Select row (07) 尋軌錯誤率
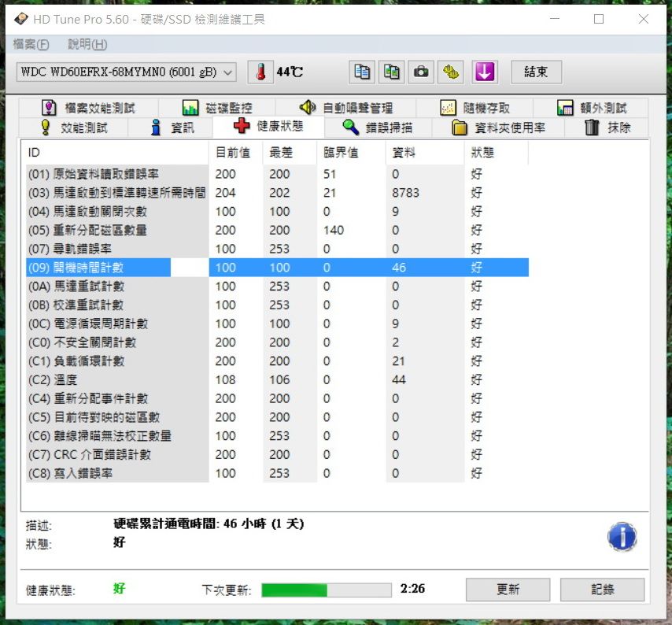The image size is (672, 625). (277, 249)
